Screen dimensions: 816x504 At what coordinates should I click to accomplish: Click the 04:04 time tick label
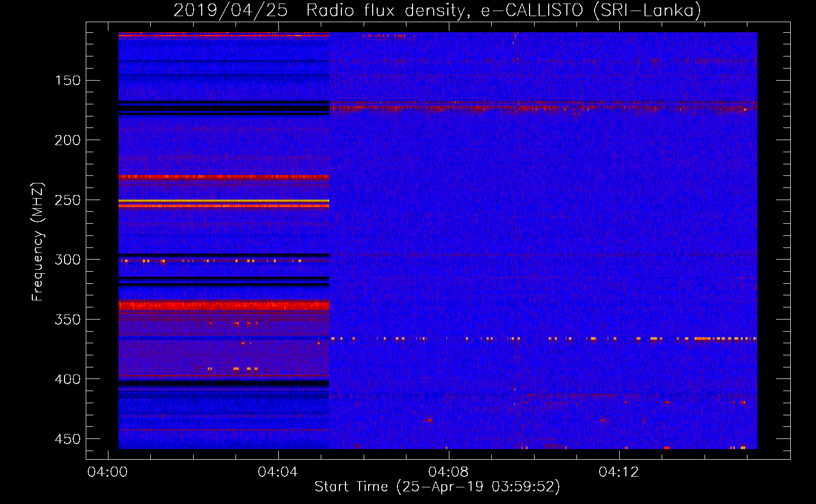point(278,472)
